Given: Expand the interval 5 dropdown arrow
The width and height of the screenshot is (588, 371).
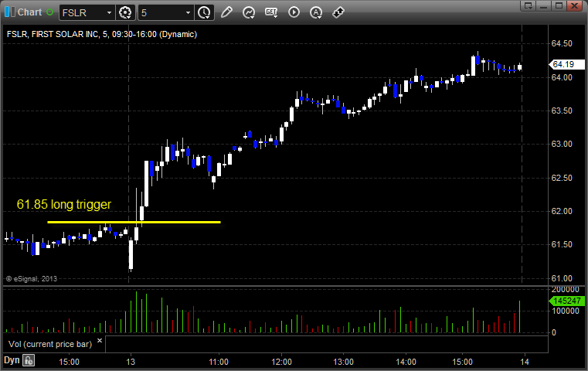Looking at the screenshot, I should (189, 13).
